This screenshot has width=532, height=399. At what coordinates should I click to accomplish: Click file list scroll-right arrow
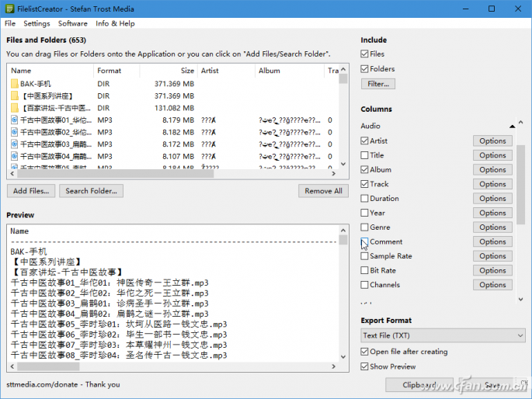(x=333, y=174)
